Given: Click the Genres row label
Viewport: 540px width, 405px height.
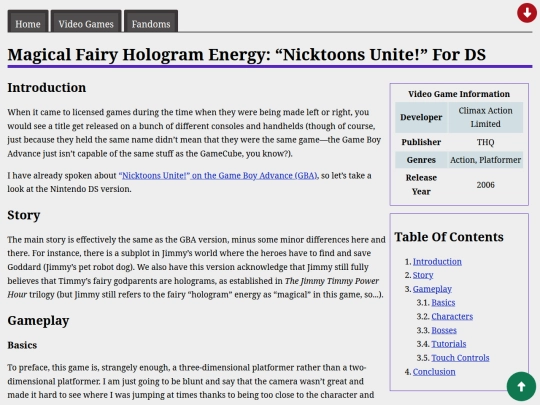Looking at the screenshot, I should 421,160.
